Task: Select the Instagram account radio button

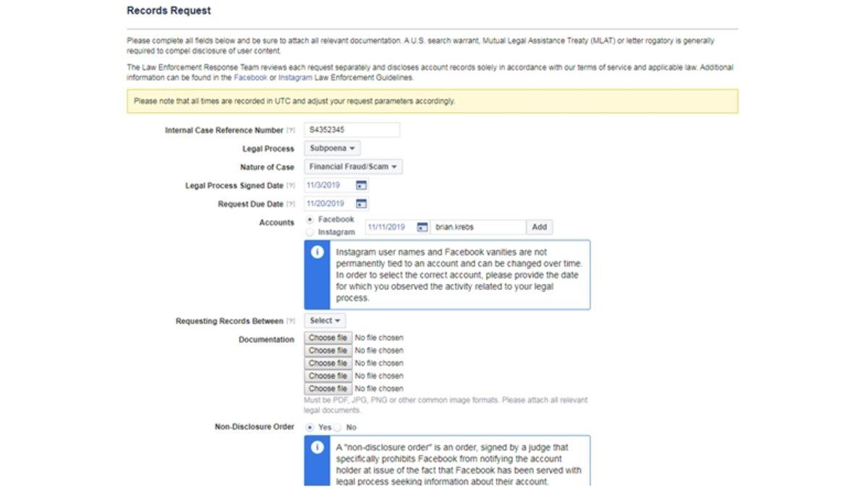Action: [x=310, y=232]
